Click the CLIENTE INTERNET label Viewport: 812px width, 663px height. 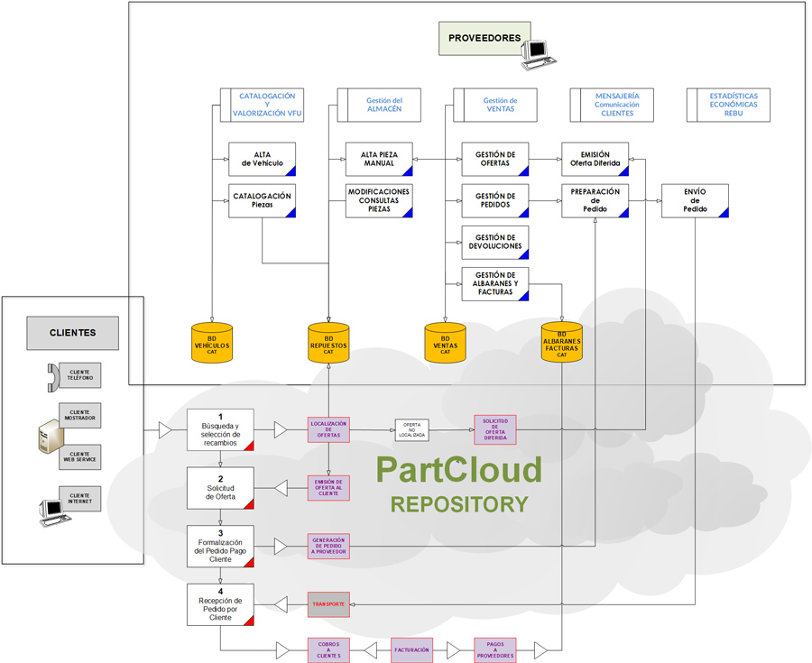pyautogui.click(x=79, y=499)
